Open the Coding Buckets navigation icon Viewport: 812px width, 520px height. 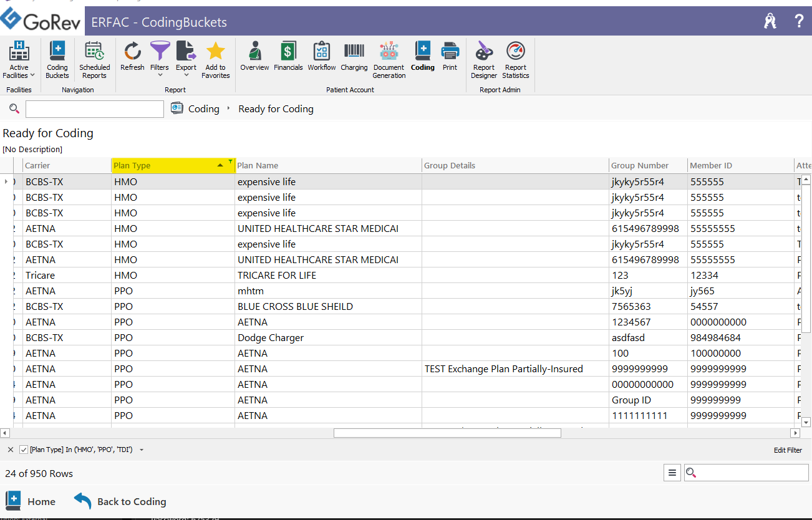[57, 59]
